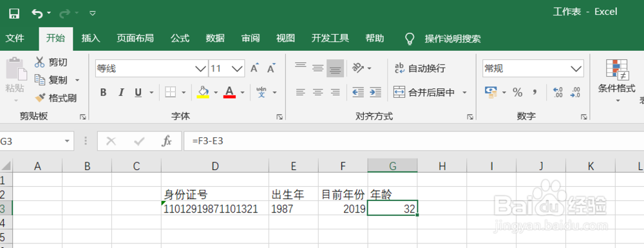Select cell with ID number 11012919871101321
The width and height of the screenshot is (644, 248).
point(215,209)
